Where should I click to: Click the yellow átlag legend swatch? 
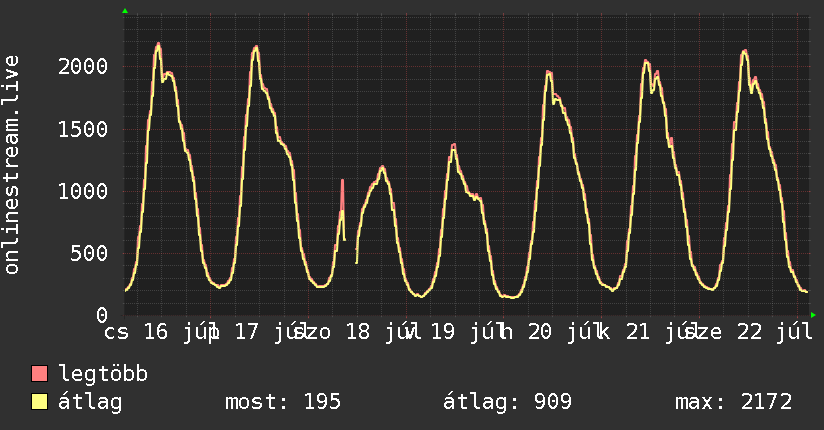(x=39, y=402)
